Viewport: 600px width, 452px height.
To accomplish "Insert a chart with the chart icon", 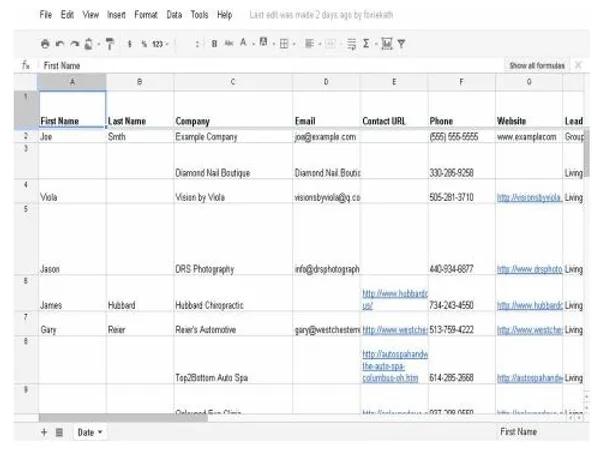I will [x=387, y=44].
